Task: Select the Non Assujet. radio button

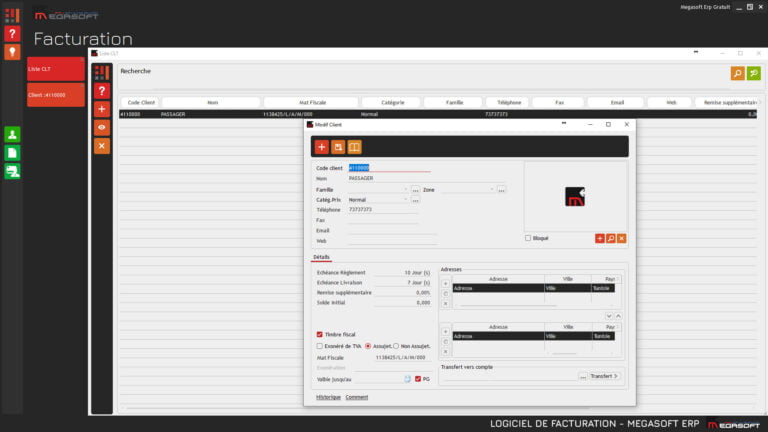Action: coord(396,346)
